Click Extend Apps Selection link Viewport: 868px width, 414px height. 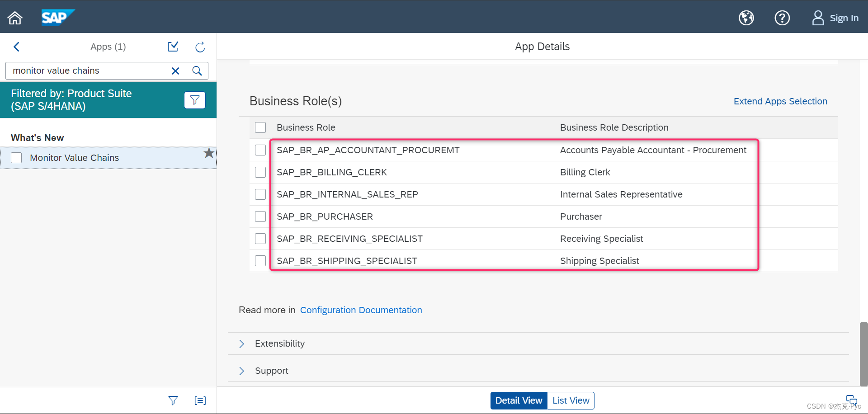780,101
